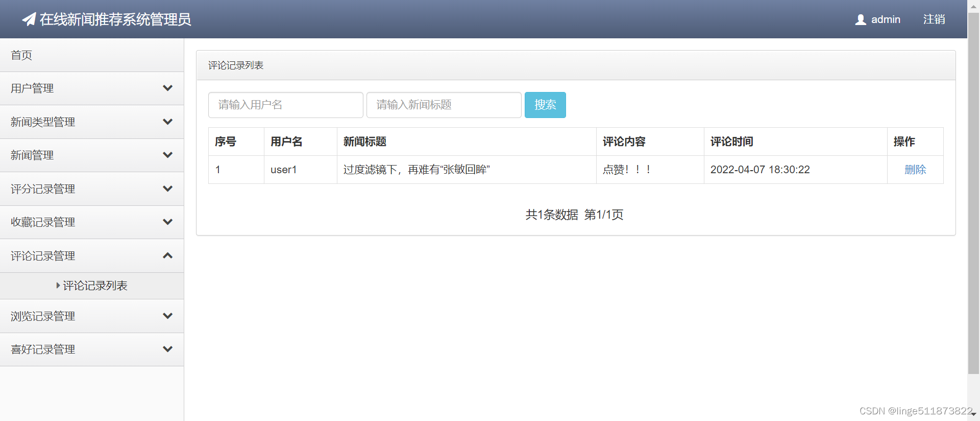
Task: Open 新闻类型管理 menu section
Action: (x=92, y=122)
